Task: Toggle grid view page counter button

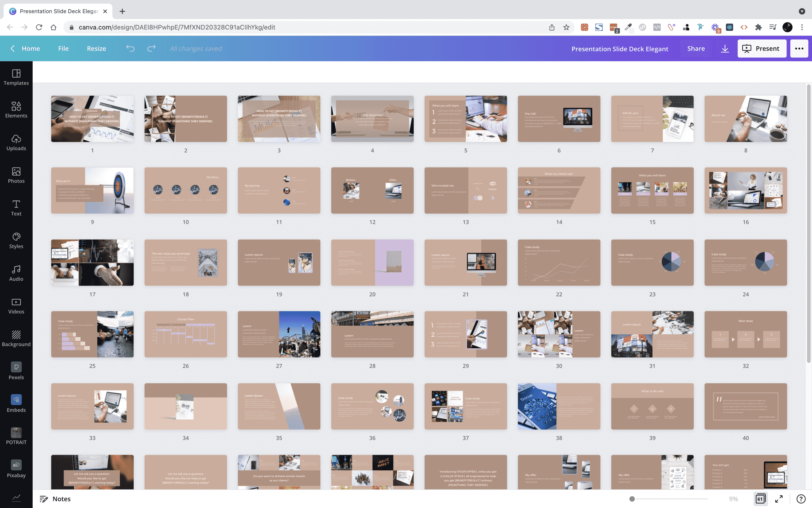Action: (760, 499)
